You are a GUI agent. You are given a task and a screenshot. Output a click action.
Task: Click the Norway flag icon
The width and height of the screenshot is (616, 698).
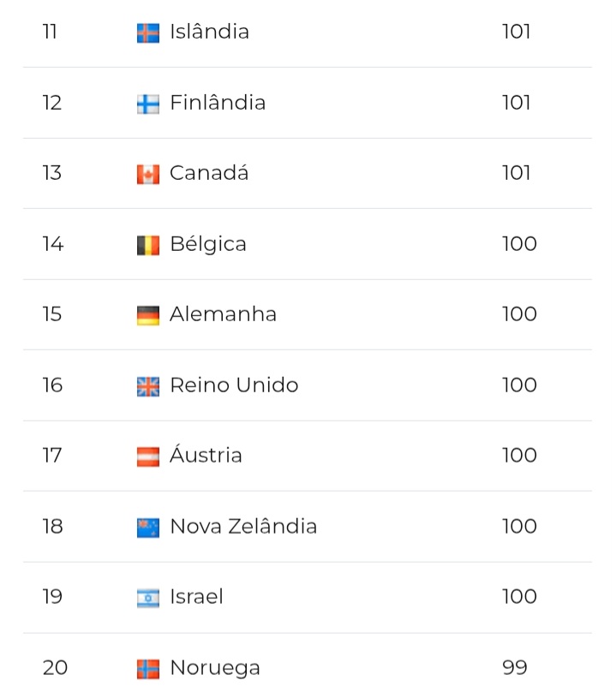(148, 669)
